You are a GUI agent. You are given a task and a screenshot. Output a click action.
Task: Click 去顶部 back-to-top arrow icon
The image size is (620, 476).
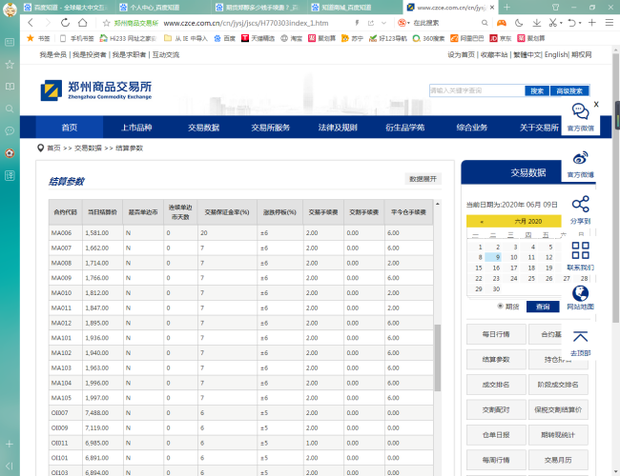pyautogui.click(x=580, y=338)
